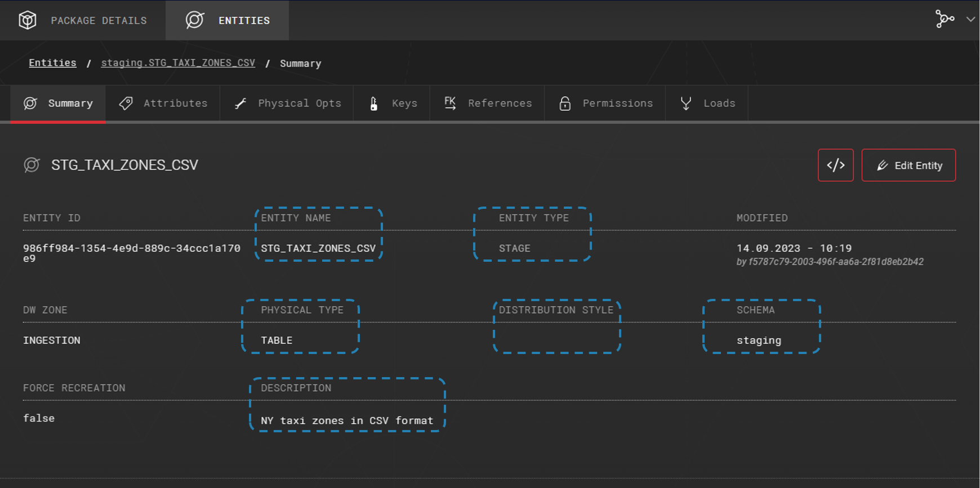Click the padlock icon on Permissions tab
Screen dimensions: 980x488
565,104
